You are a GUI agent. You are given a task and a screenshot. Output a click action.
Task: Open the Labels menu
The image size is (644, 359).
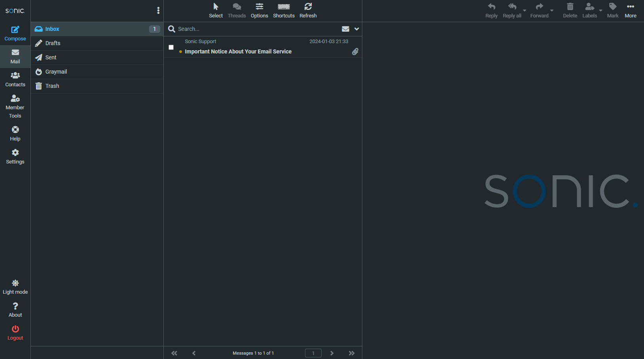tap(589, 11)
